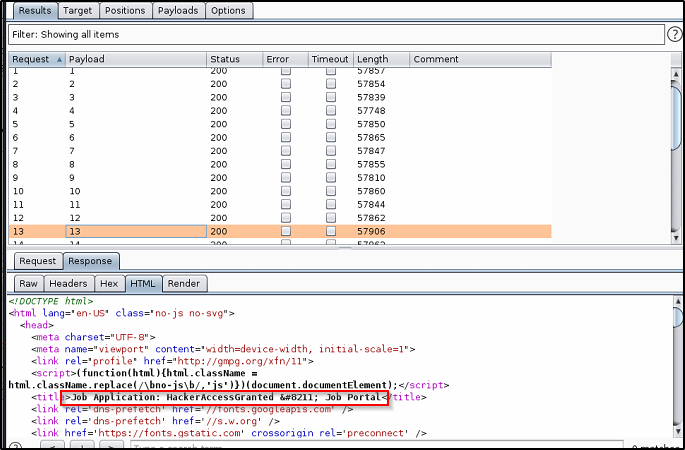
Task: Open the Render response view
Action: tap(184, 284)
